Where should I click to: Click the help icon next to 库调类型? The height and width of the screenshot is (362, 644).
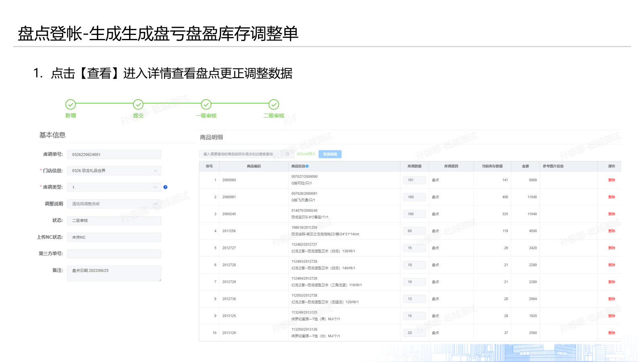pyautogui.click(x=165, y=187)
